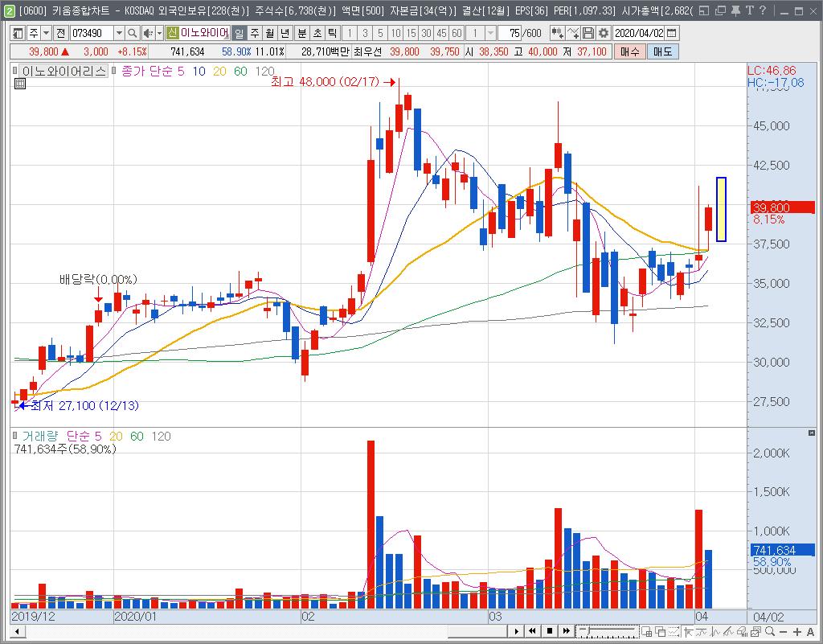Click the chart image capture icon
Viewport: 823px width, 644px height.
point(755,631)
